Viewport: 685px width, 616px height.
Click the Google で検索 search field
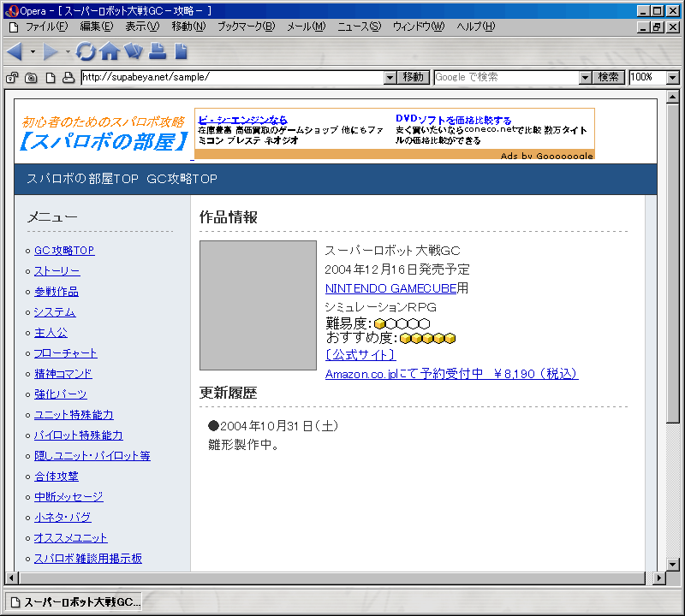coord(507,78)
